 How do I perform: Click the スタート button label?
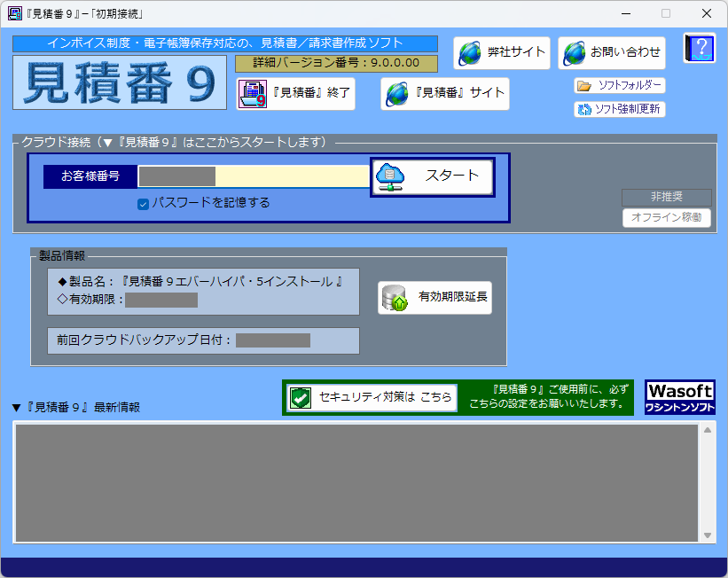pos(451,176)
